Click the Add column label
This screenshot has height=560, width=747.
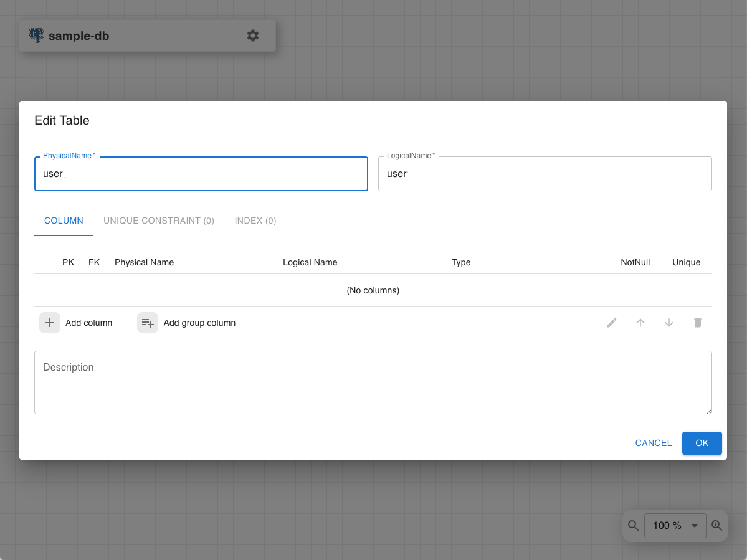pos(88,323)
